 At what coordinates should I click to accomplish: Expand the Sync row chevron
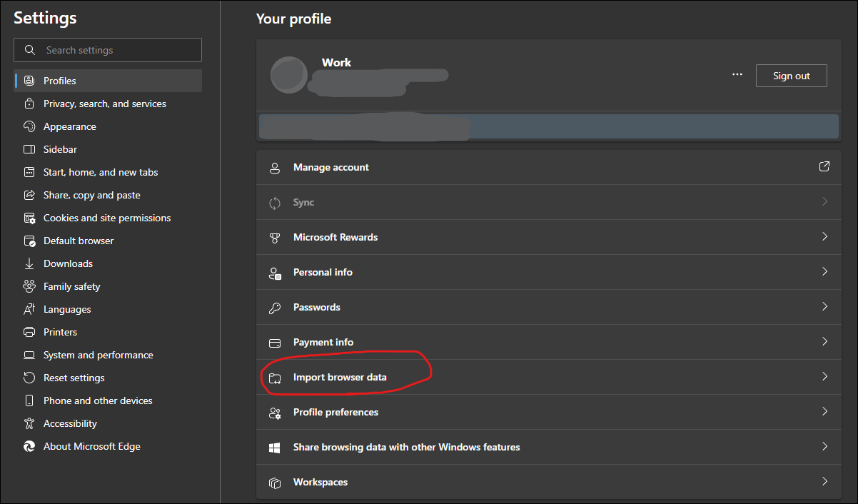coord(824,201)
